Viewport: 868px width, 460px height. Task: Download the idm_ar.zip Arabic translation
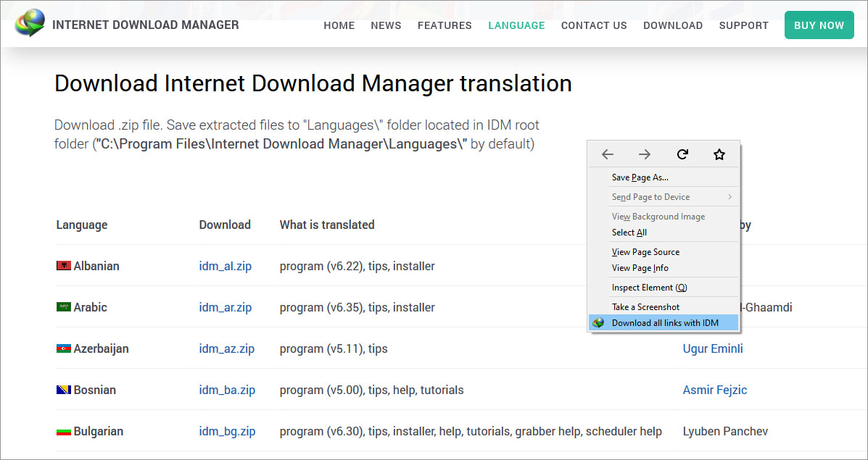click(x=226, y=307)
